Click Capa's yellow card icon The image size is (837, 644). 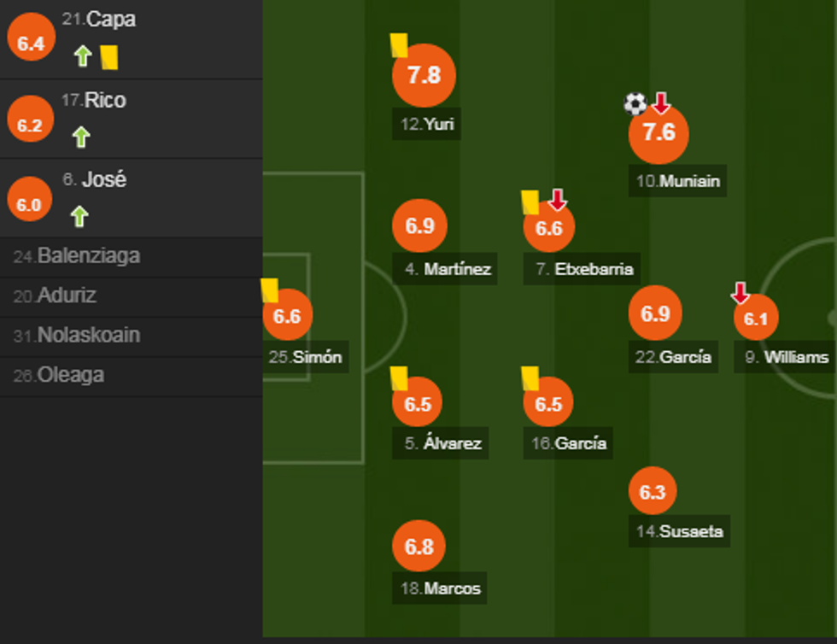click(x=108, y=57)
